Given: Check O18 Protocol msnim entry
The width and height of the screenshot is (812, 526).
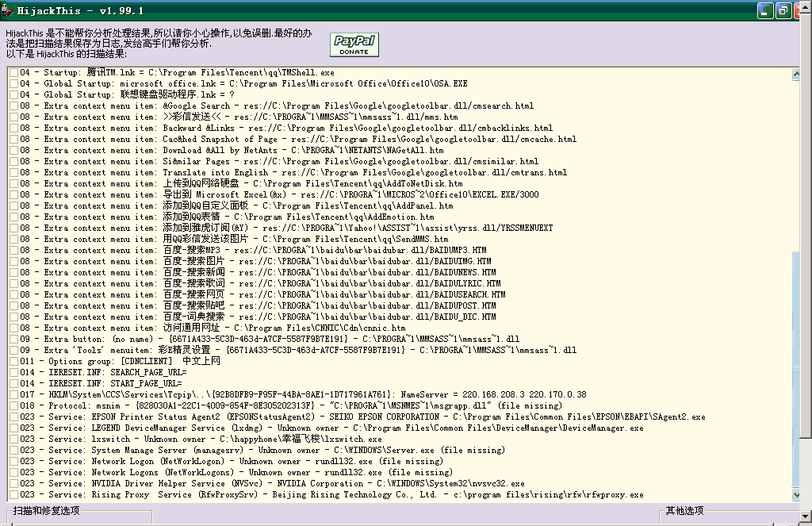Looking at the screenshot, I should coord(14,405).
